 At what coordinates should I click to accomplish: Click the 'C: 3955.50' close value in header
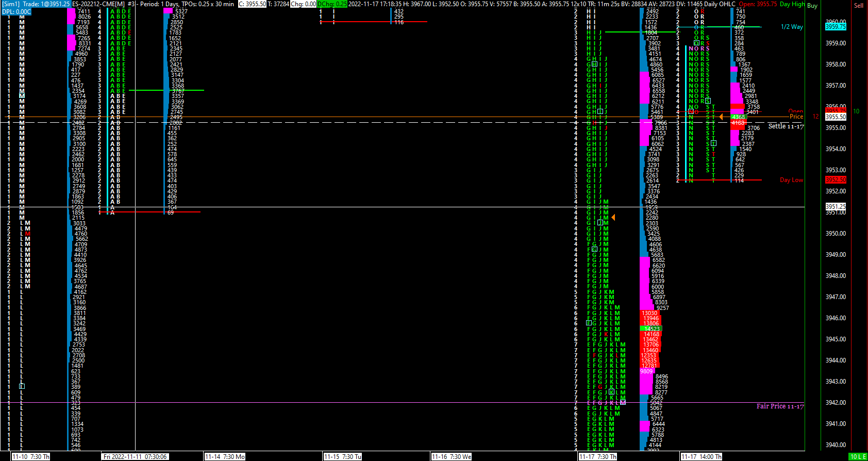point(252,4)
